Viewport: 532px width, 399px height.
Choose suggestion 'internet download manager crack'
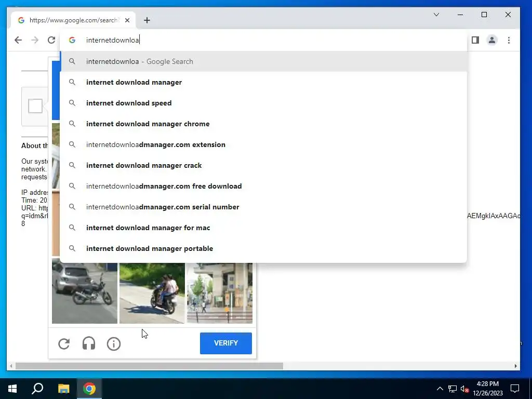point(263,165)
